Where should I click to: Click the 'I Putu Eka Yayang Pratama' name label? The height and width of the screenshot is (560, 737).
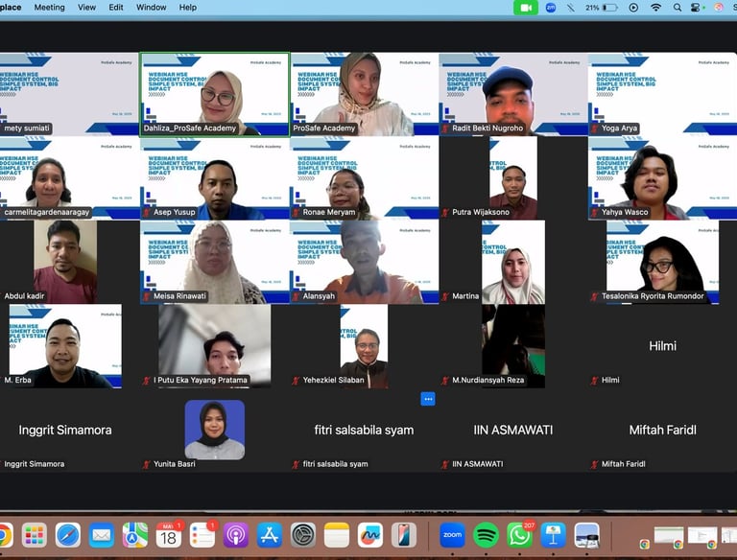coord(202,380)
